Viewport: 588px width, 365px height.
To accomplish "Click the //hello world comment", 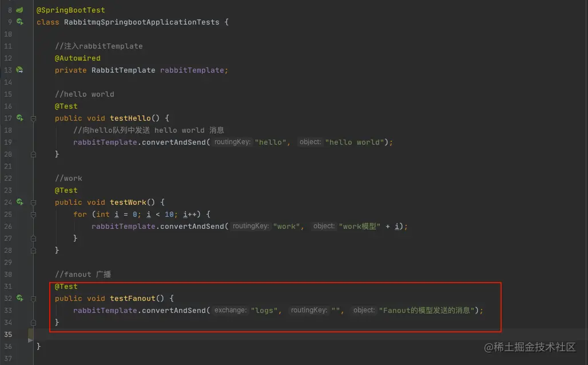I will click(x=85, y=94).
